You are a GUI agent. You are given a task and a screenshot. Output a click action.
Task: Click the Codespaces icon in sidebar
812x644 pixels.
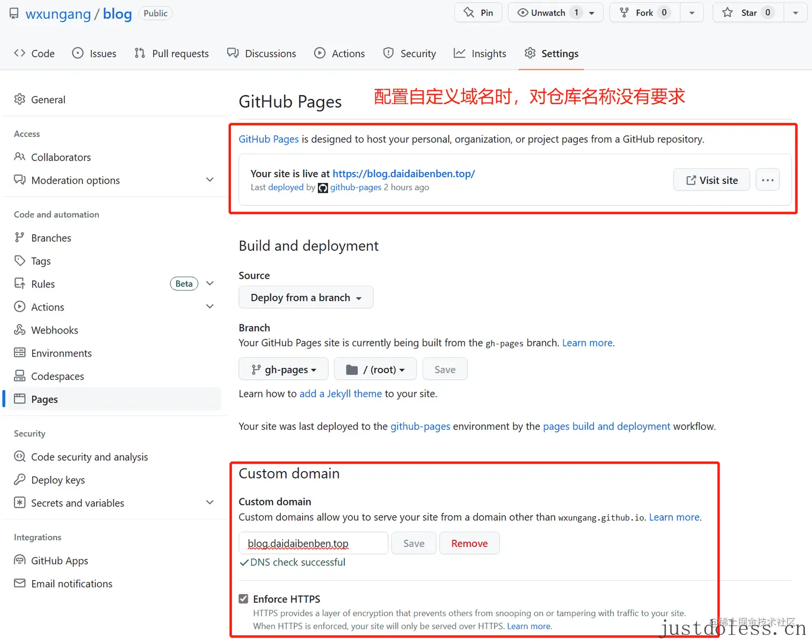tap(20, 375)
